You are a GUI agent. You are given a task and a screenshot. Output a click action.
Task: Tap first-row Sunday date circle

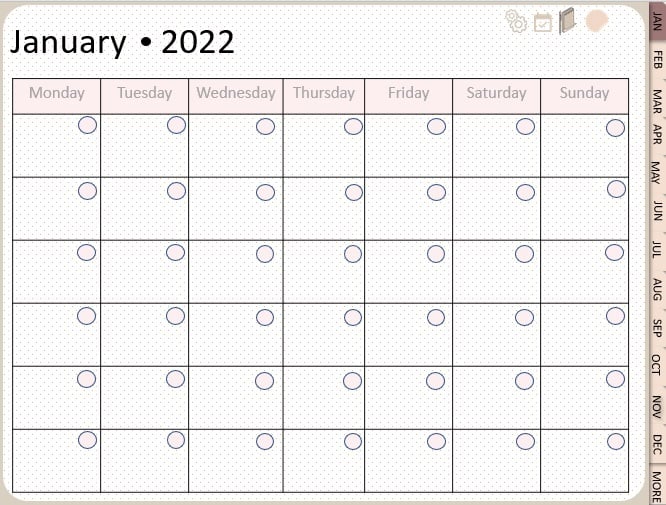click(x=615, y=127)
